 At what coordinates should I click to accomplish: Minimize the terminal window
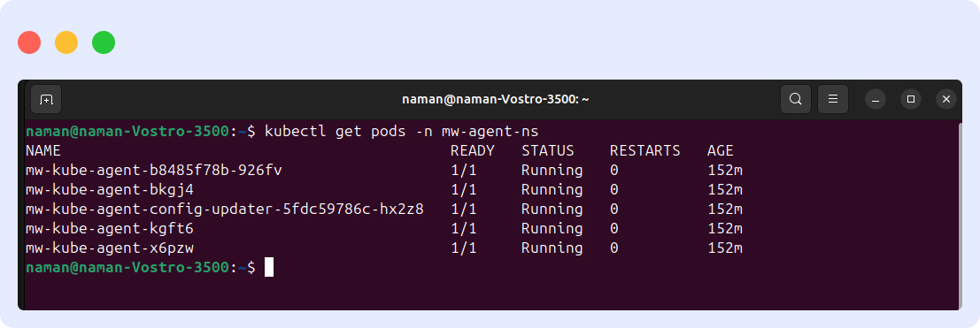(876, 99)
